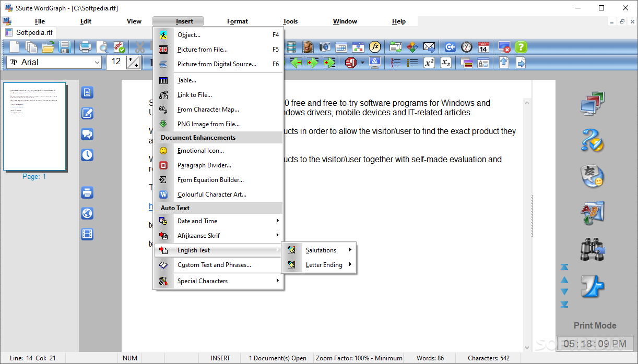
Task: Click the calendar 14 icon
Action: (483, 47)
